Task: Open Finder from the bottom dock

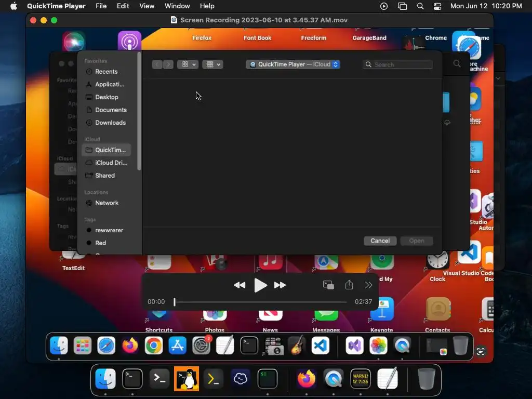Action: (105, 379)
